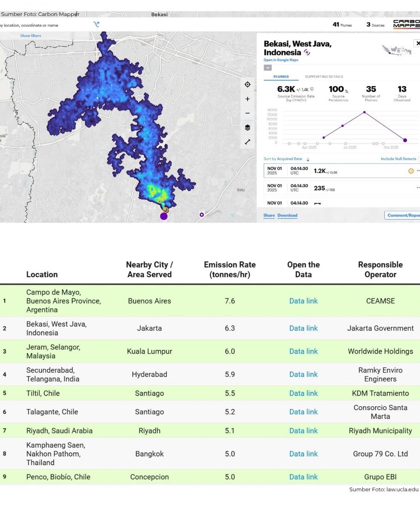This screenshot has width=420, height=515.
Task: Select the NOV 01 2025 235 plume row
Action: click(x=342, y=188)
